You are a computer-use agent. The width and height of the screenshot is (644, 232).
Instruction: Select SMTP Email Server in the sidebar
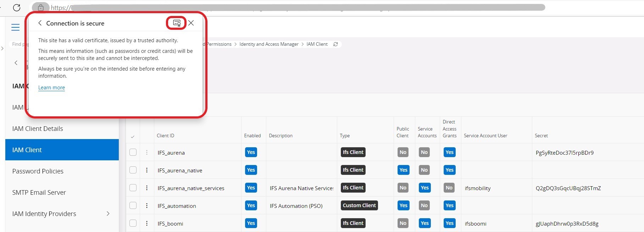[x=39, y=192]
